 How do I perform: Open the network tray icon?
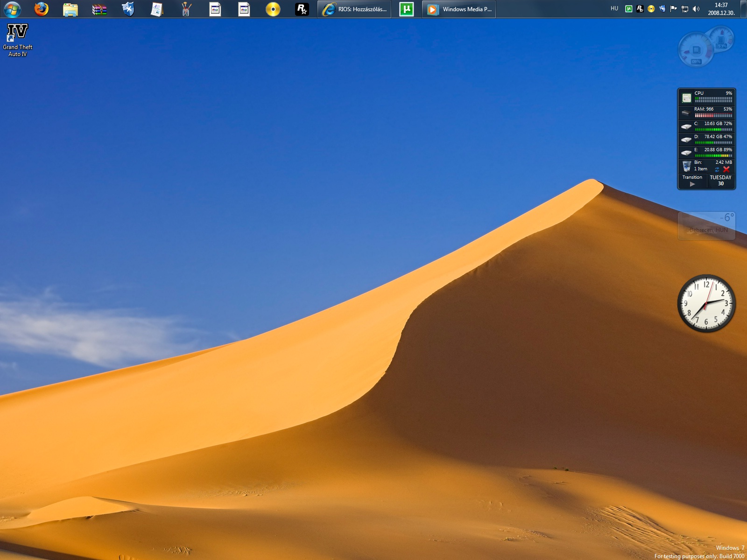tap(685, 9)
